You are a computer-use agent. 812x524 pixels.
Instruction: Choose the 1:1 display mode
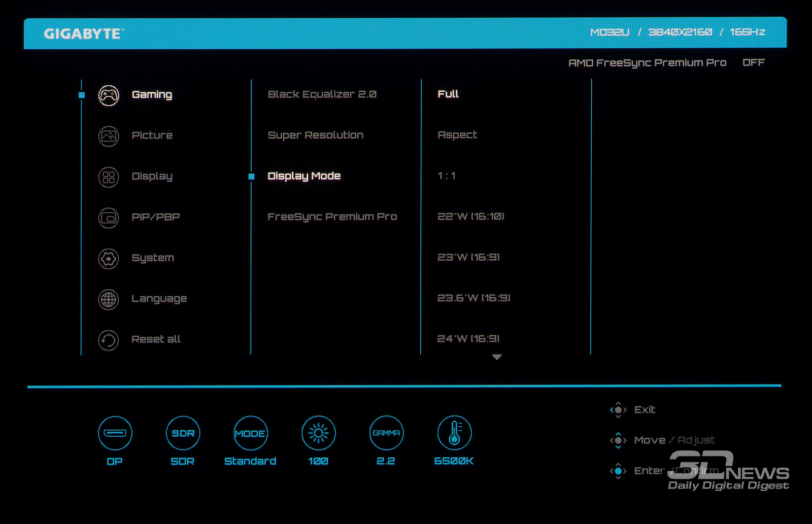[447, 176]
